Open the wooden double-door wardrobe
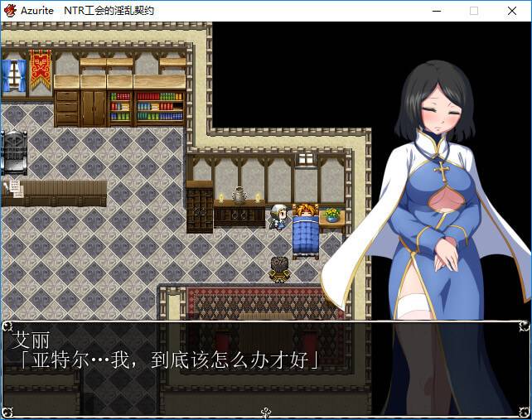This screenshot has height=420, width=532. (x=94, y=105)
